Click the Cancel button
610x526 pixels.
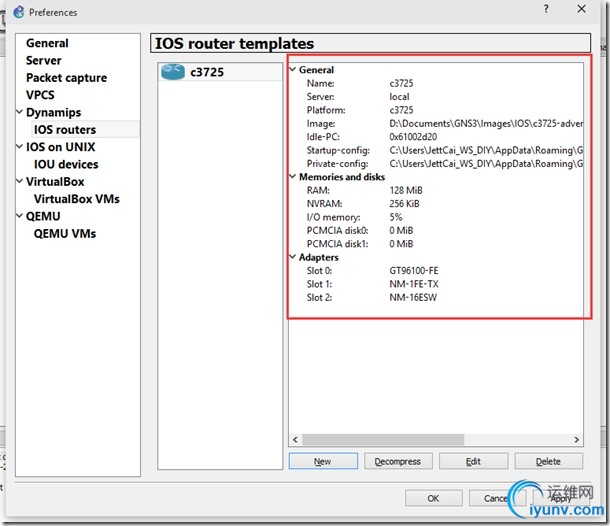(496, 498)
